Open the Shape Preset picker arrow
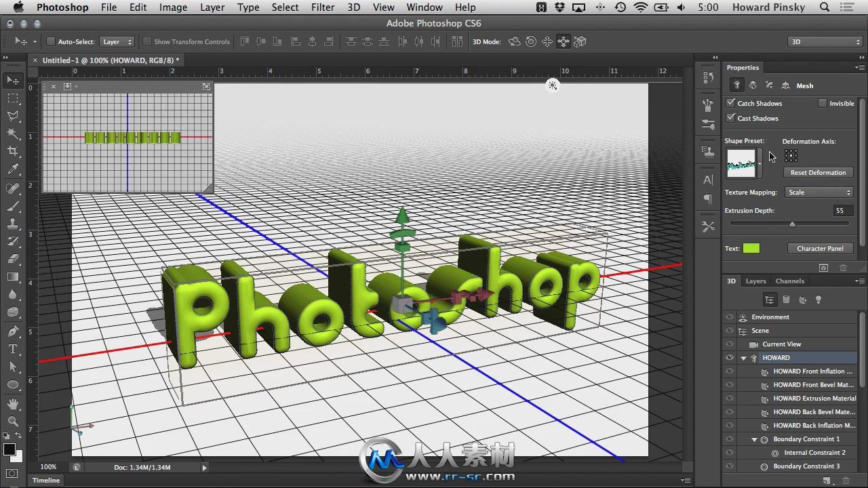868x488 pixels. click(x=759, y=164)
